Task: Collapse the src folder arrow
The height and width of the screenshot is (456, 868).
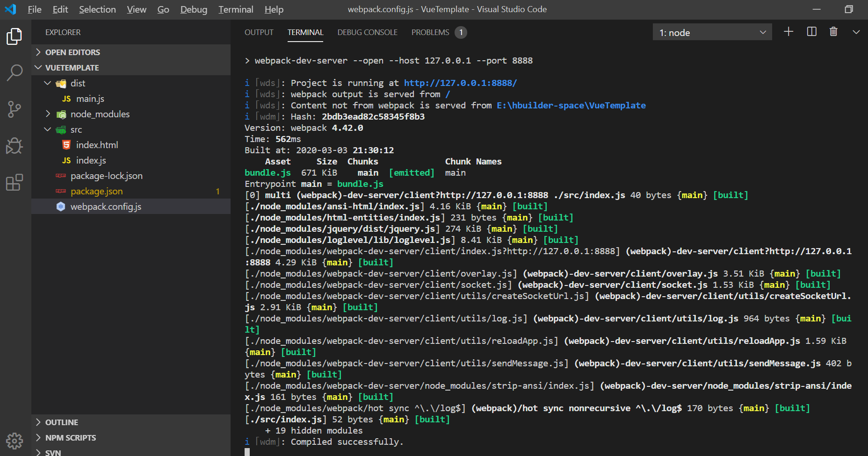Action: 47,129
